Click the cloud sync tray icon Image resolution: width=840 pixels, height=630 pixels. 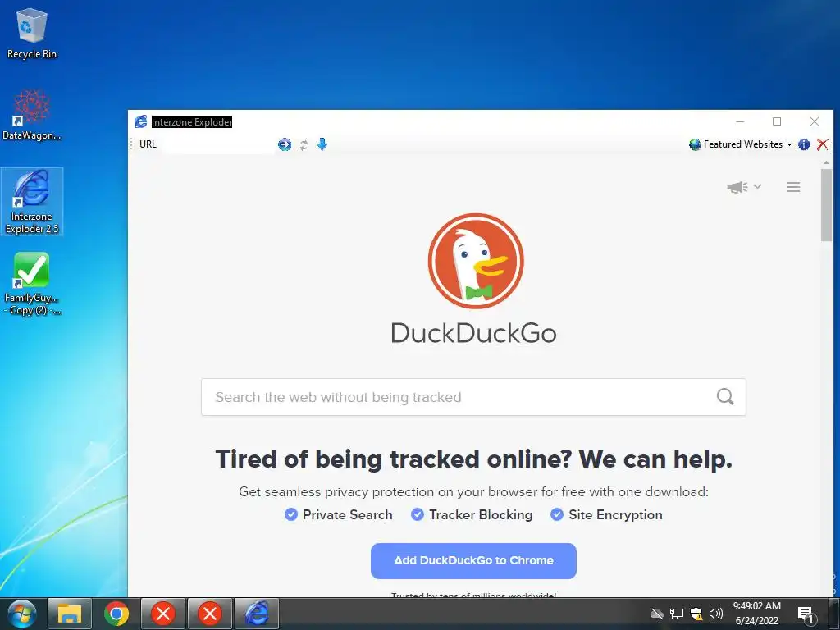(657, 614)
